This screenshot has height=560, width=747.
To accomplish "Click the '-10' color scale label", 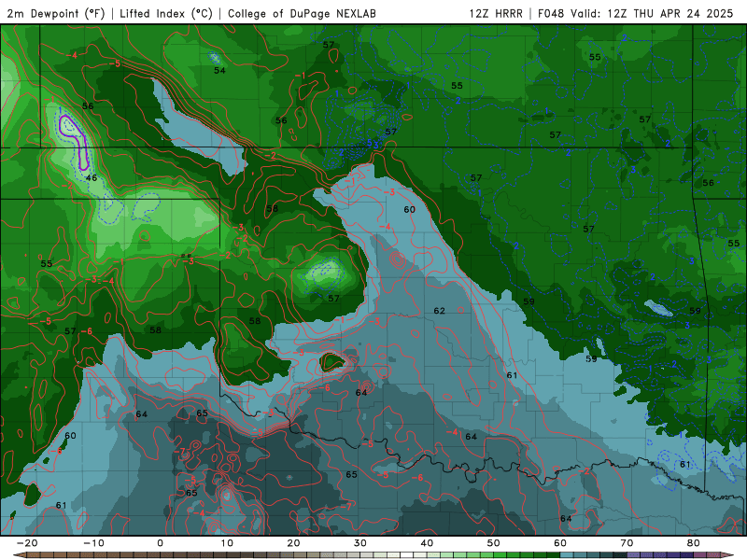I will (93, 543).
